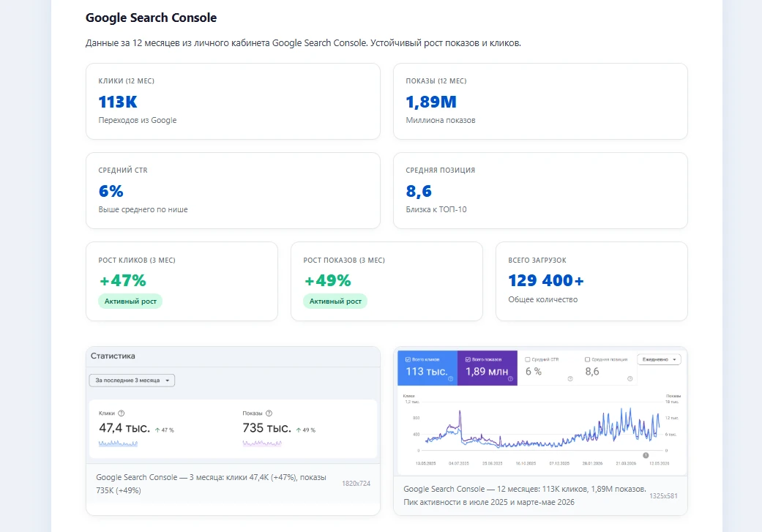Enable the Средний CTR checkbox

click(528, 359)
